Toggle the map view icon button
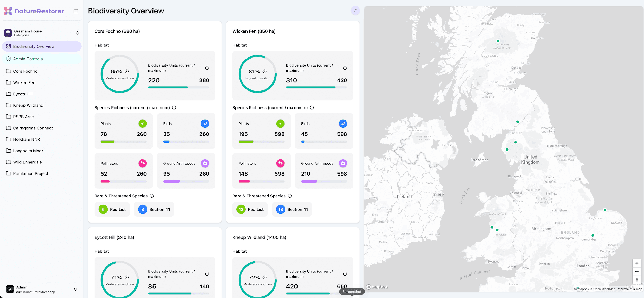 click(x=355, y=11)
